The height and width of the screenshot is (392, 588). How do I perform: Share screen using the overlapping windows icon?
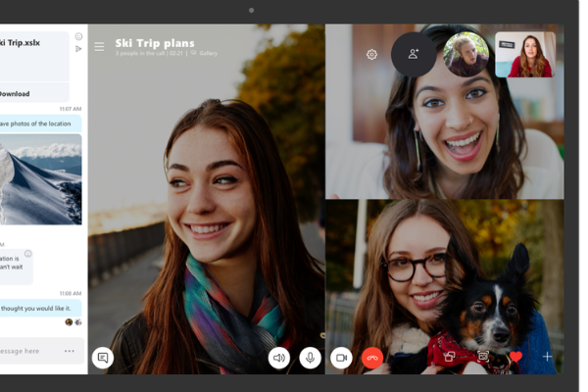coord(449,357)
